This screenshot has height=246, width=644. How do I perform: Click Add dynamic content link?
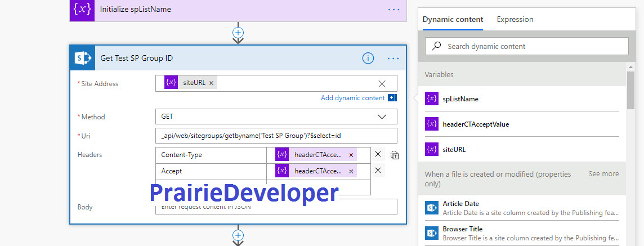(x=353, y=98)
